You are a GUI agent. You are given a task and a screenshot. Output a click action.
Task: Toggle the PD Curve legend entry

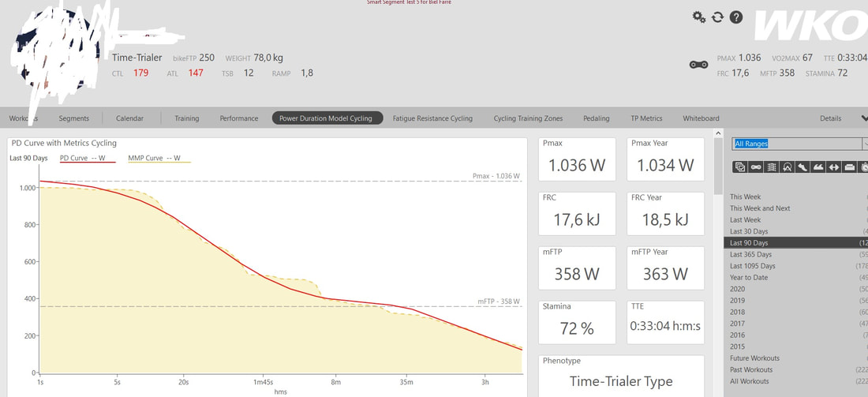pyautogui.click(x=88, y=159)
